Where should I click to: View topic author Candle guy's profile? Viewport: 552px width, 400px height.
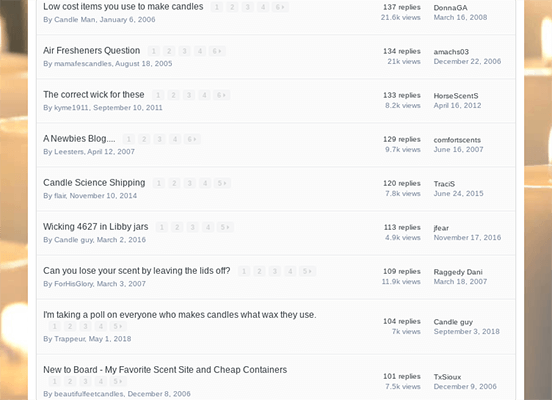click(74, 240)
